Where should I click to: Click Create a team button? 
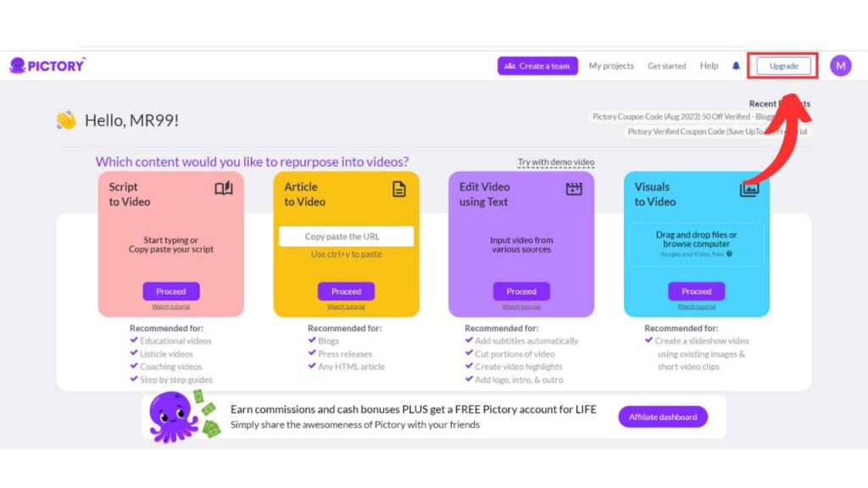point(537,66)
